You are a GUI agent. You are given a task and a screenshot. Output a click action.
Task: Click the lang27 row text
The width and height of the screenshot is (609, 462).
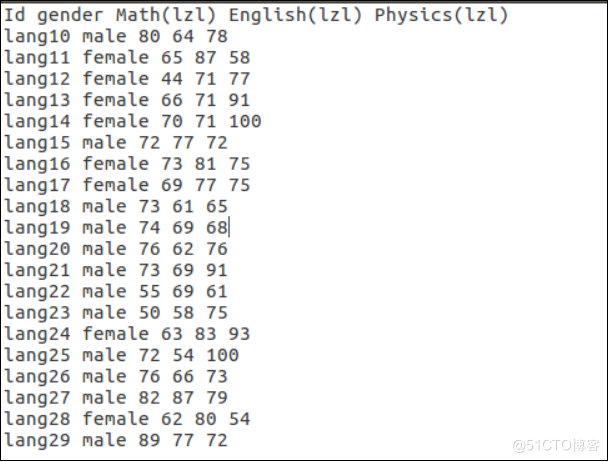click(116, 398)
